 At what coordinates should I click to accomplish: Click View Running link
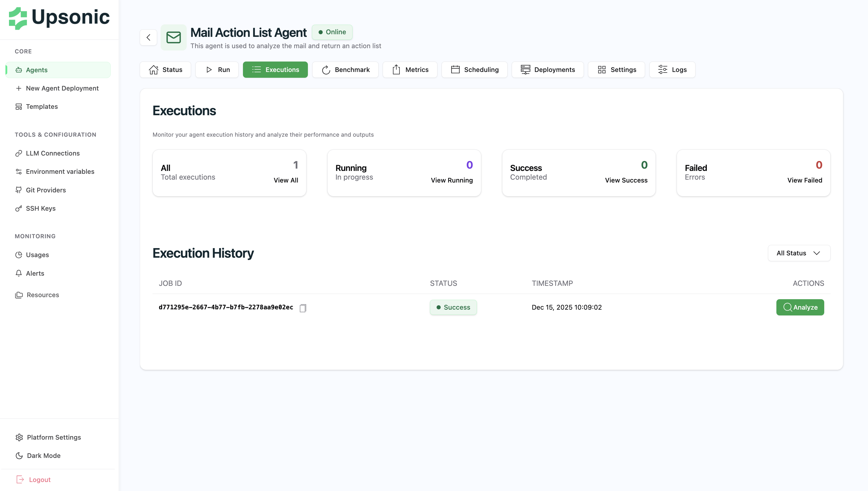tap(451, 180)
